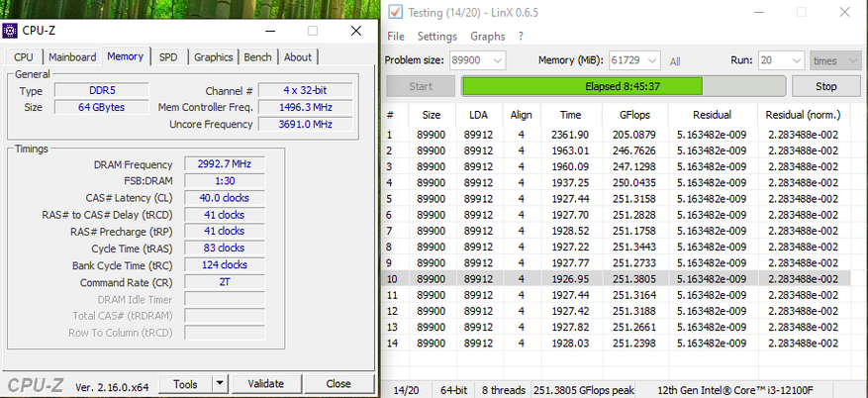Open the times unit dropdown in LinX
Screen dimensions: 868x398
[835, 61]
